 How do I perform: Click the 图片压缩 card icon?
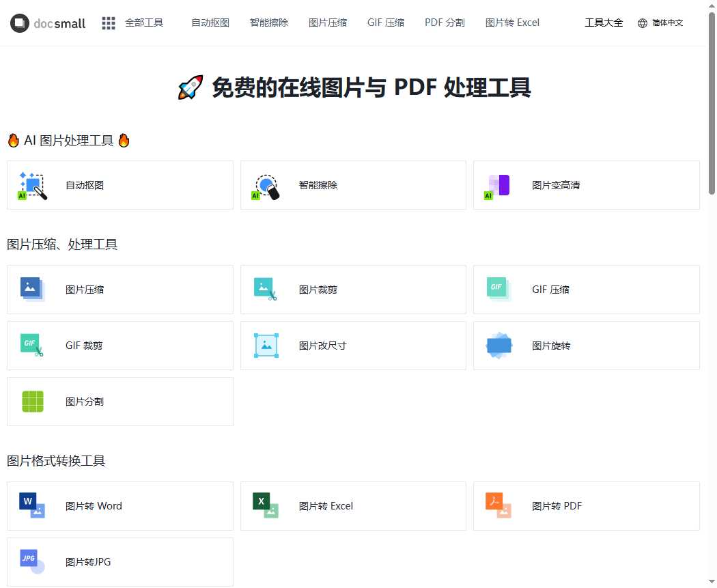pos(33,290)
